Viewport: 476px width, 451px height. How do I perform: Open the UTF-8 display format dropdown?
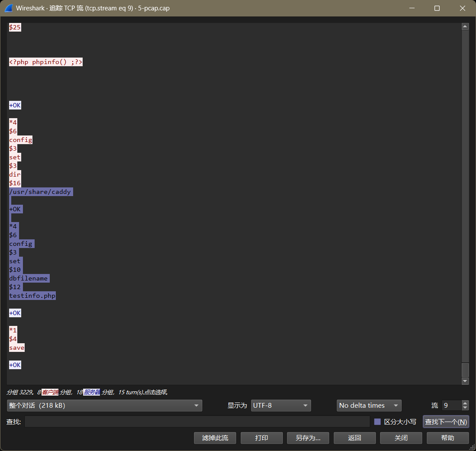(x=281, y=406)
